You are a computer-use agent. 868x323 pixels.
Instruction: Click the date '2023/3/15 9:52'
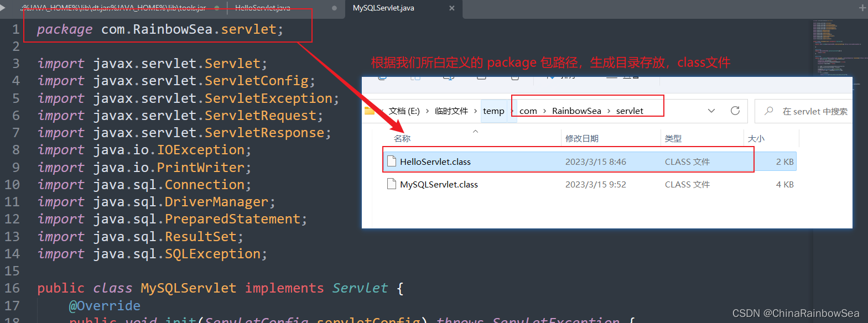point(596,184)
